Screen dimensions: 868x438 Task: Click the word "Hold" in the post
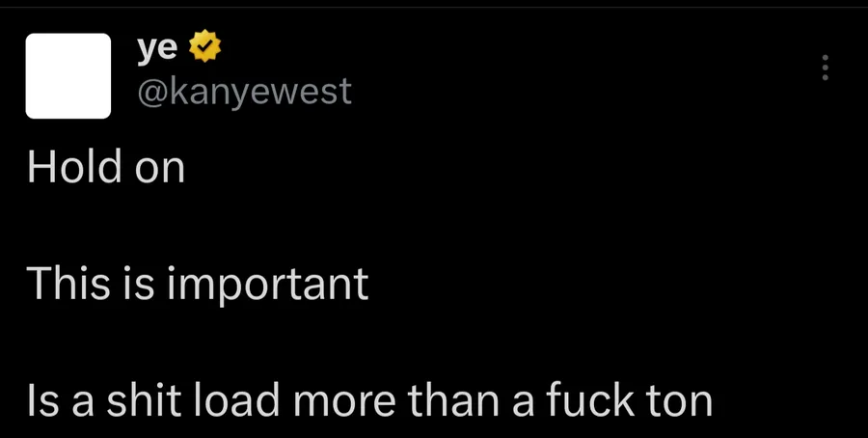coord(73,167)
